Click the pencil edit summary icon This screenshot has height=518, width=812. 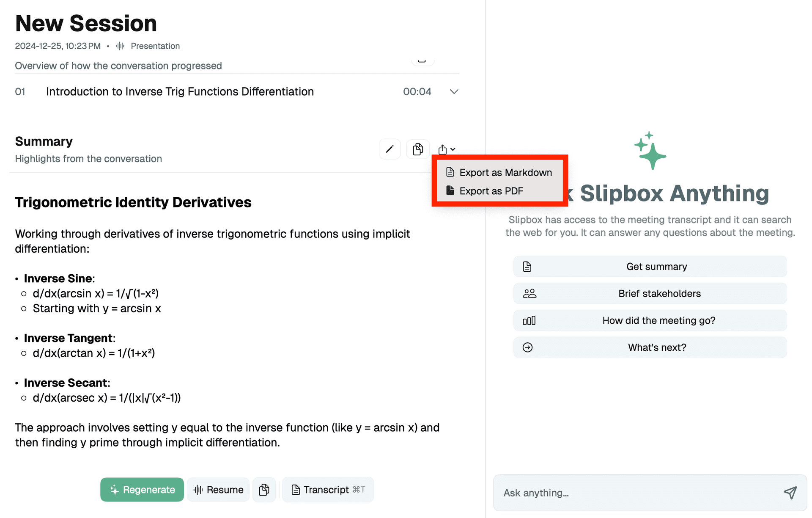click(390, 149)
